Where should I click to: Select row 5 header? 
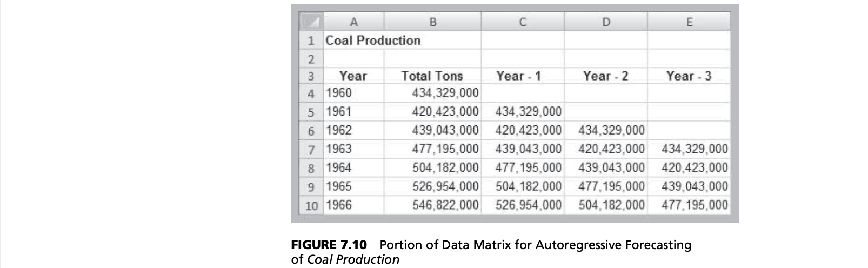point(311,112)
